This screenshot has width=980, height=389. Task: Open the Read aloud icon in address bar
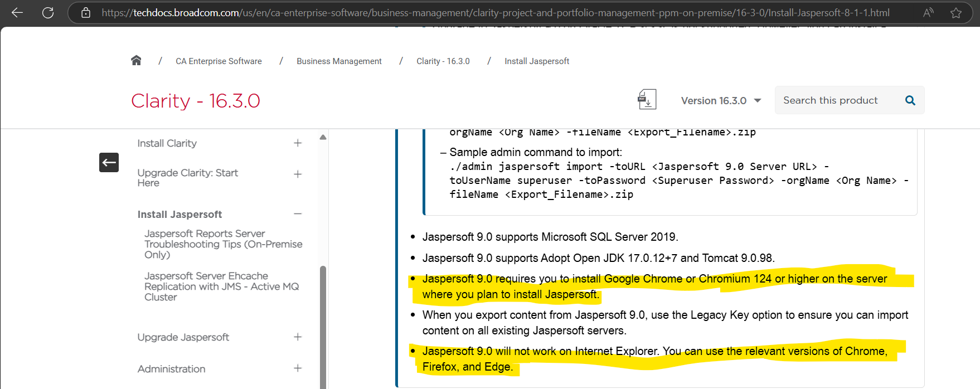point(928,12)
